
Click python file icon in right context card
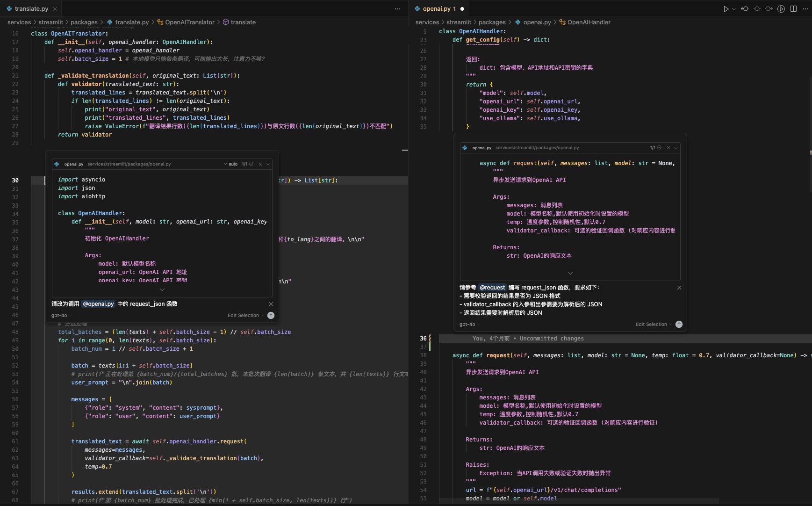click(465, 148)
